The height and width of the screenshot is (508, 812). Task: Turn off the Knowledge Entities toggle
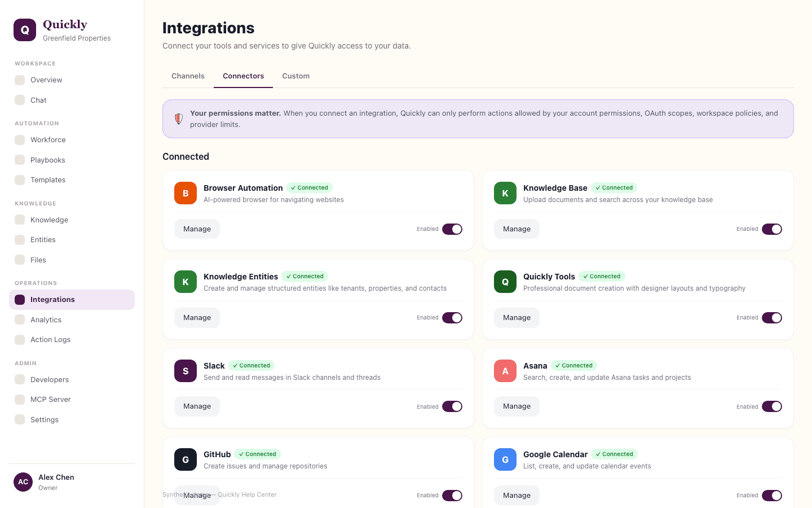coord(452,318)
